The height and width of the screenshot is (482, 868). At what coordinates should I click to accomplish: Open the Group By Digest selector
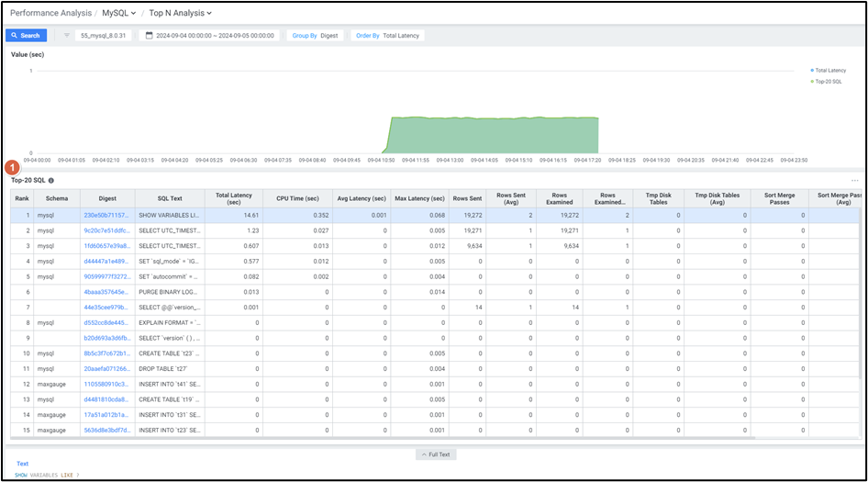pos(316,36)
